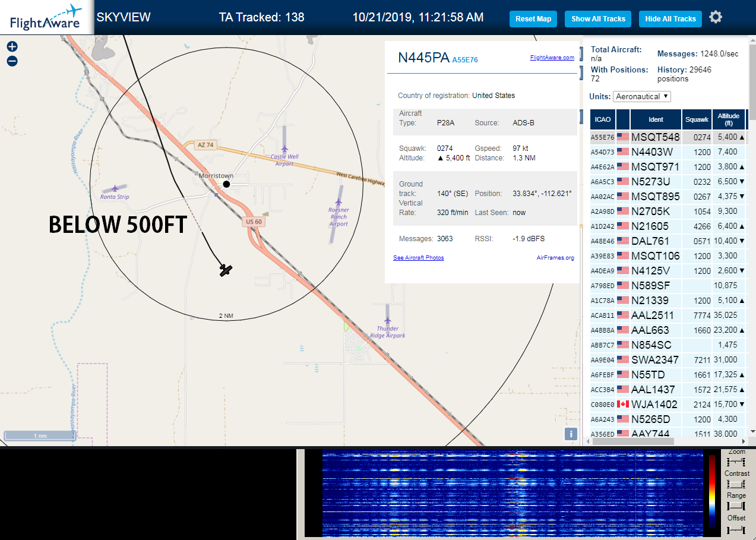Select the N5265D aircraft row

[x=668, y=419]
